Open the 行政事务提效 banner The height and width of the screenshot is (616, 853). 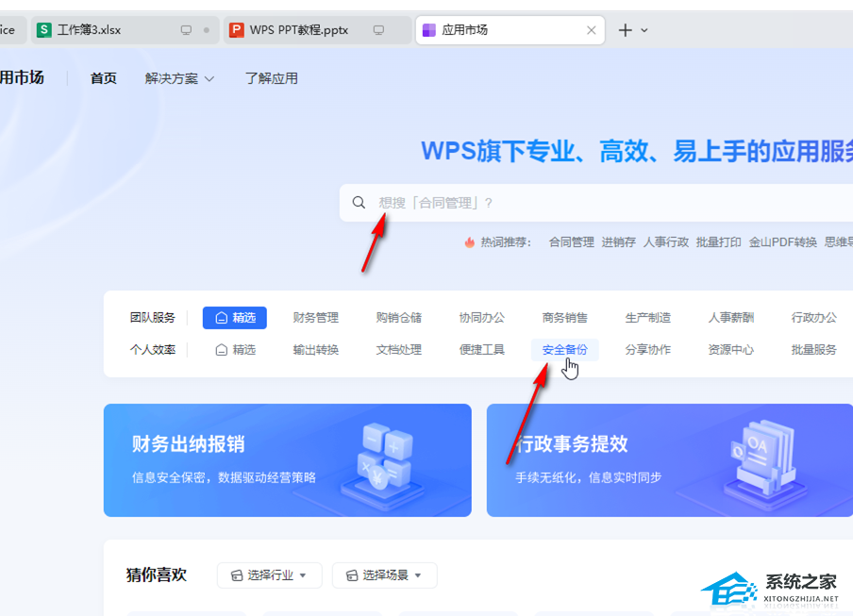pyautogui.click(x=670, y=460)
